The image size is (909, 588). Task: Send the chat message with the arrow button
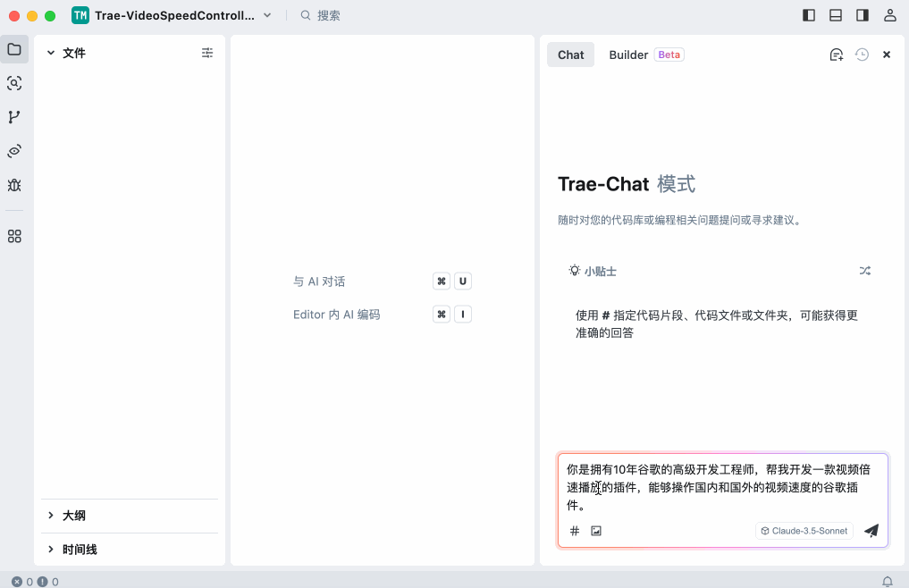tap(871, 530)
